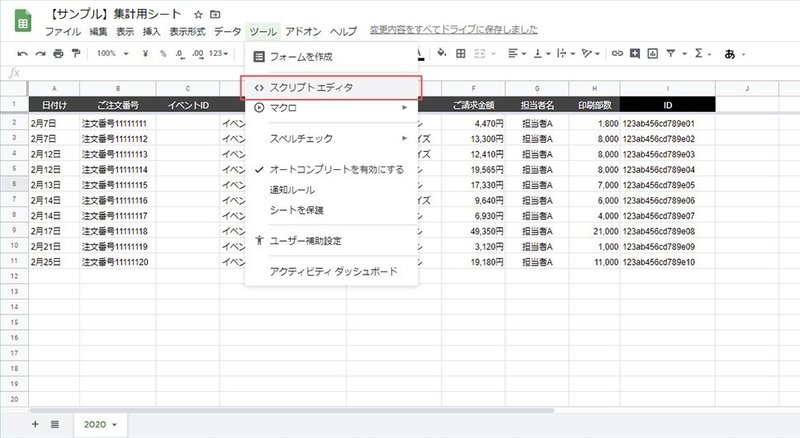Increase decimal places

pos(198,54)
